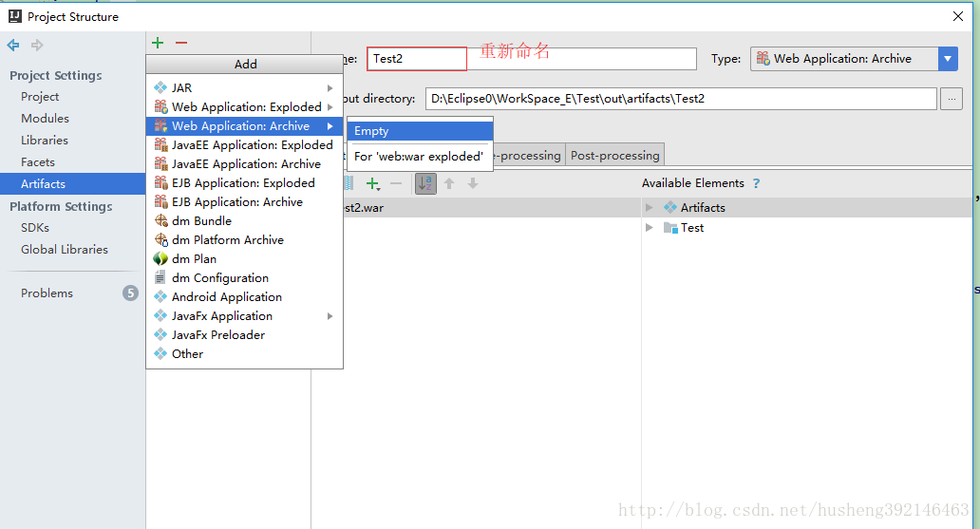Select For 'web:war exploded' option
The image size is (980, 529).
(x=420, y=157)
